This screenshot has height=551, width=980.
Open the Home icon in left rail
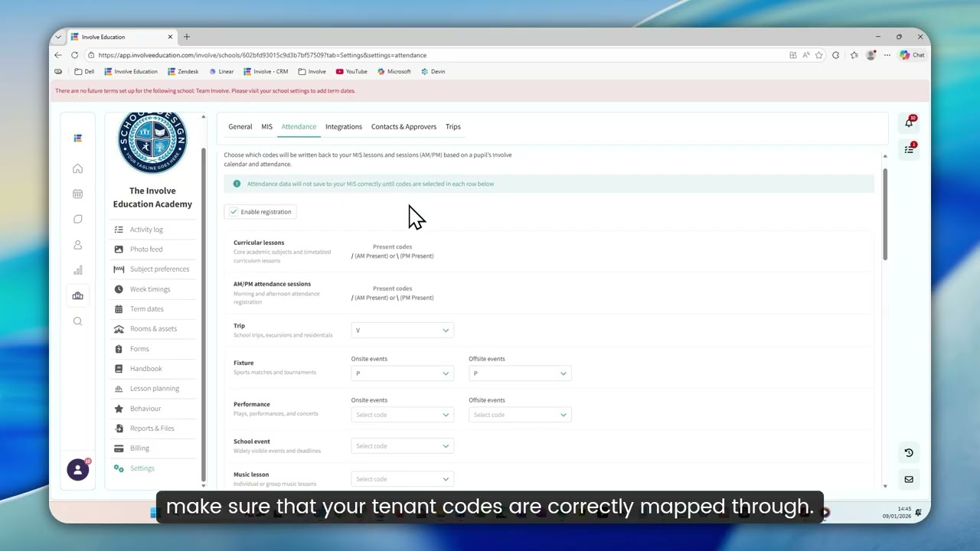click(77, 168)
